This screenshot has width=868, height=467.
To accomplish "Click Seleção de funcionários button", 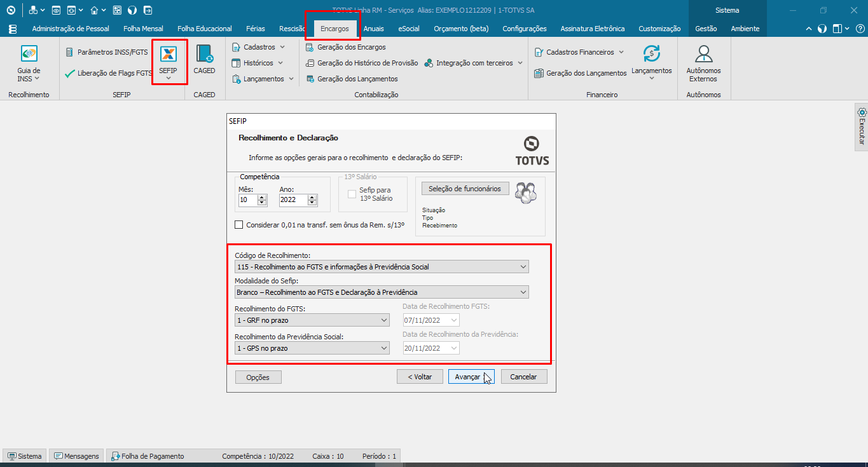I will click(465, 189).
